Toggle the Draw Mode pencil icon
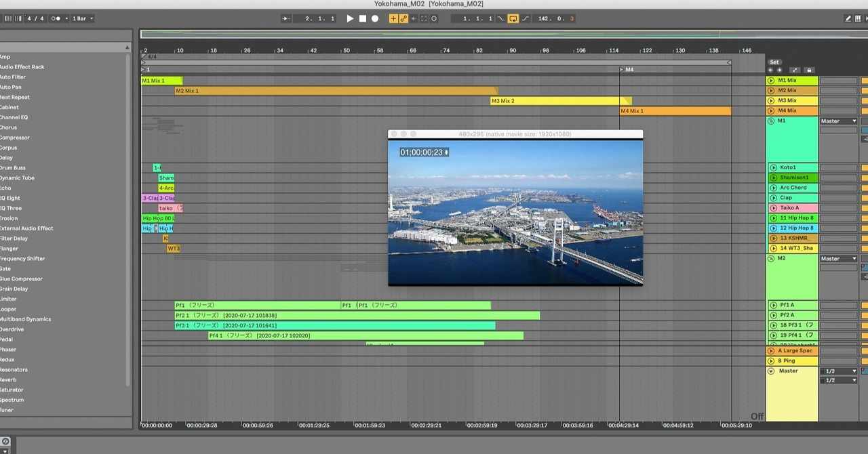 [848, 18]
